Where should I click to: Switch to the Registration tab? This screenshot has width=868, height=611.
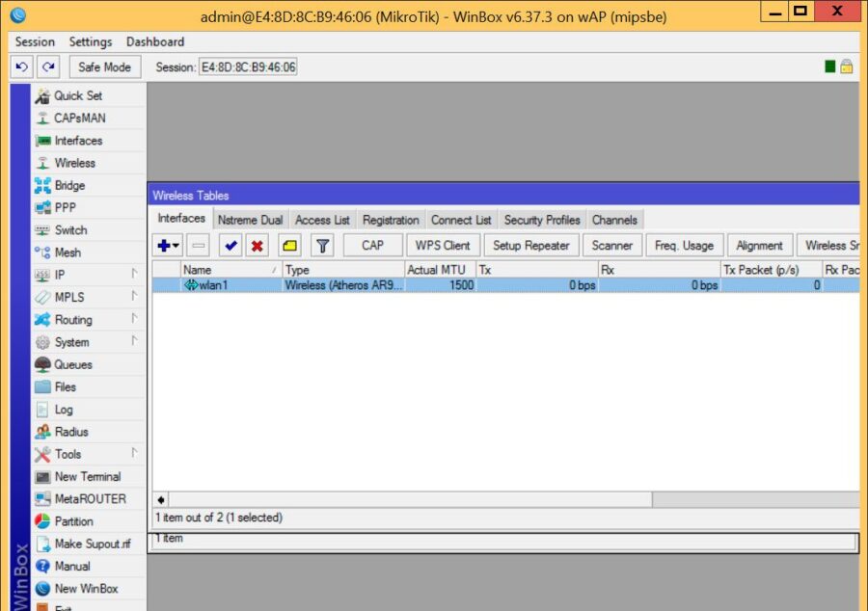391,220
